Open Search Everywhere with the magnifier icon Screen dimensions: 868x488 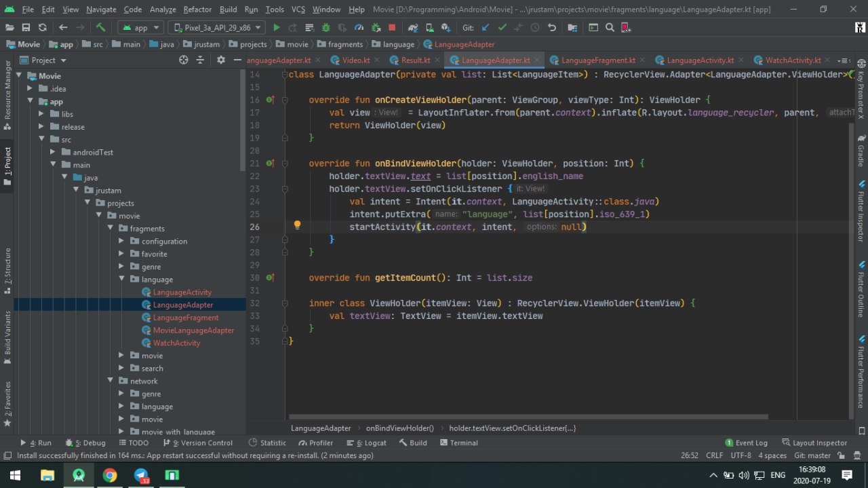click(610, 28)
